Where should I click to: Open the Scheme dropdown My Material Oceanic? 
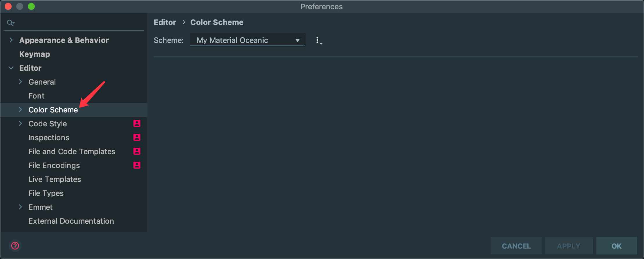248,40
